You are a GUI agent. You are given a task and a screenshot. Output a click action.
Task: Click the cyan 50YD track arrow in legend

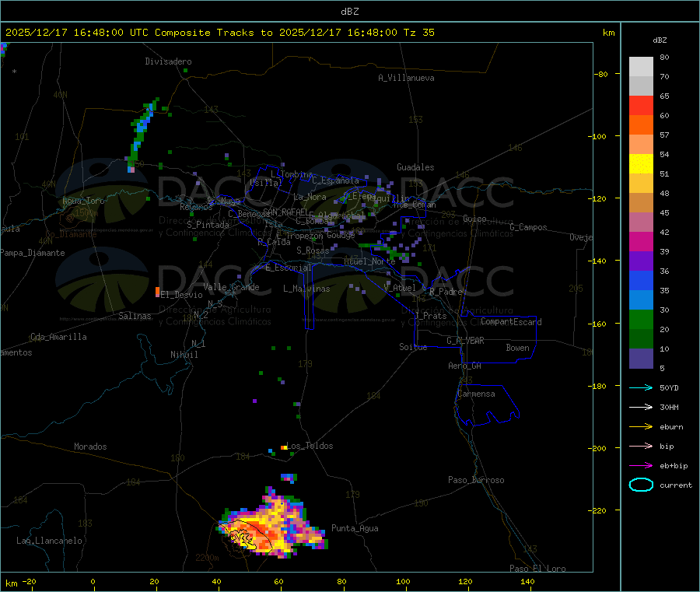pyautogui.click(x=641, y=387)
